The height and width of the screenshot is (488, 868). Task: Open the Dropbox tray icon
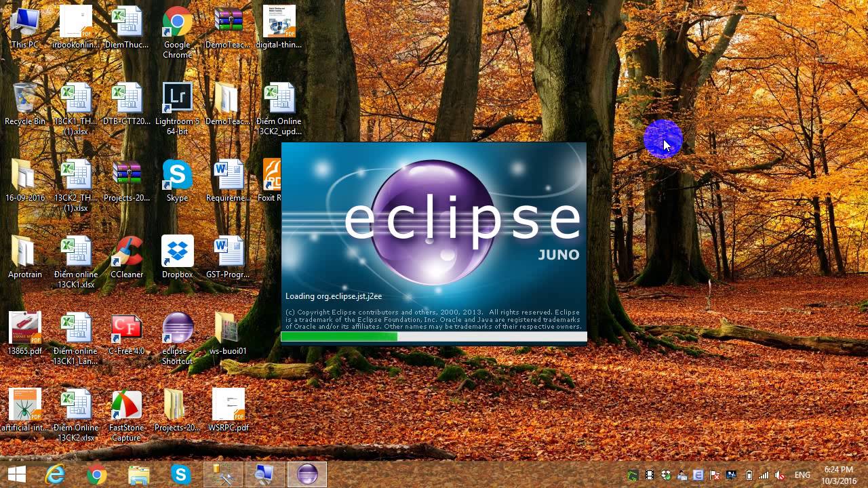coord(666,475)
